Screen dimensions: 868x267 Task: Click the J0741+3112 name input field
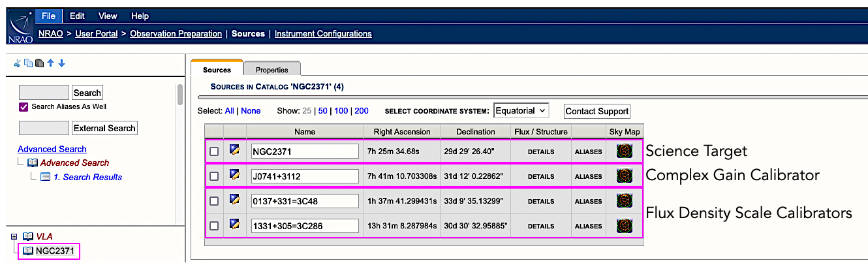tap(305, 176)
